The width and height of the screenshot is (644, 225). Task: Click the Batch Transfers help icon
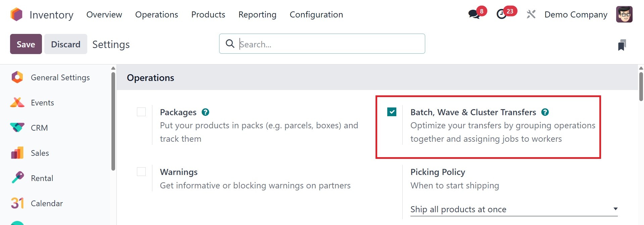pos(545,112)
